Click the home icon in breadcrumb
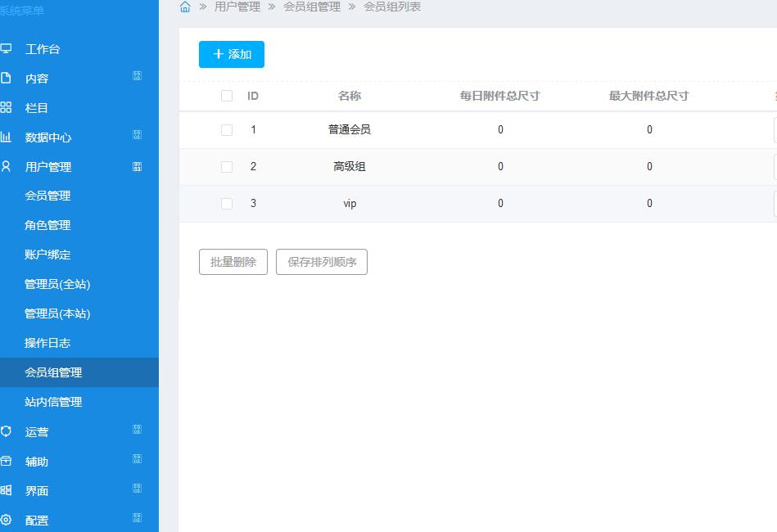This screenshot has width=777, height=532. coord(185,7)
